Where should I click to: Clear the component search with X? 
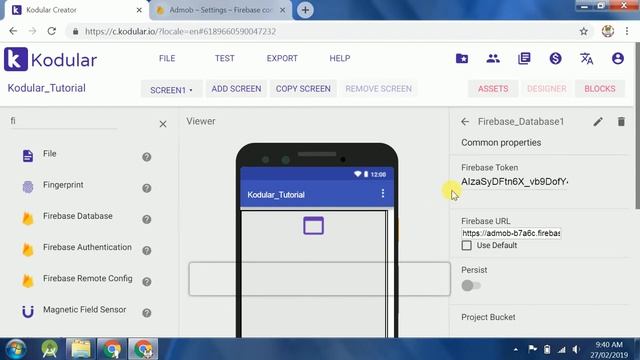click(x=163, y=124)
